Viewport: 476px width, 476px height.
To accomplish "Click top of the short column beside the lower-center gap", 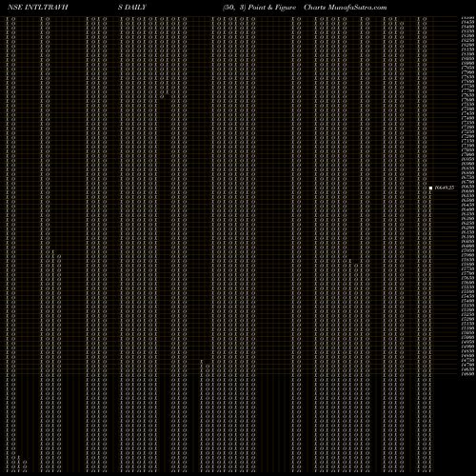I will pos(202,362).
